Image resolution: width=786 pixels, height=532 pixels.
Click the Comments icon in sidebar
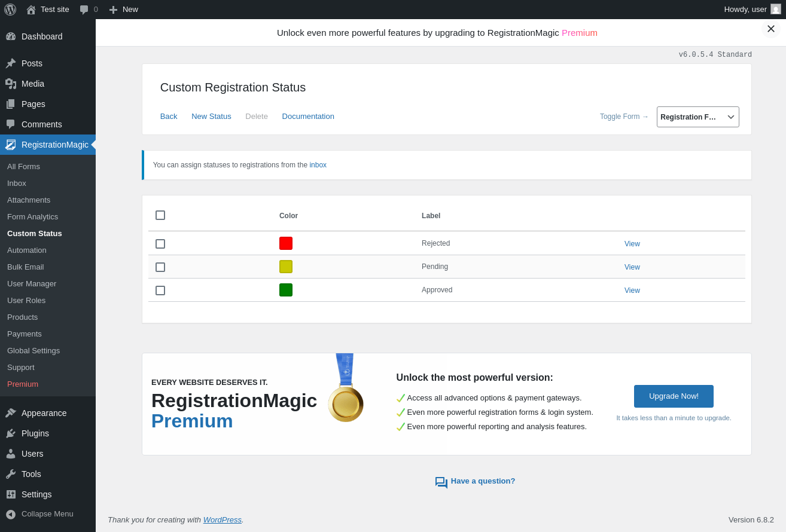click(x=11, y=124)
